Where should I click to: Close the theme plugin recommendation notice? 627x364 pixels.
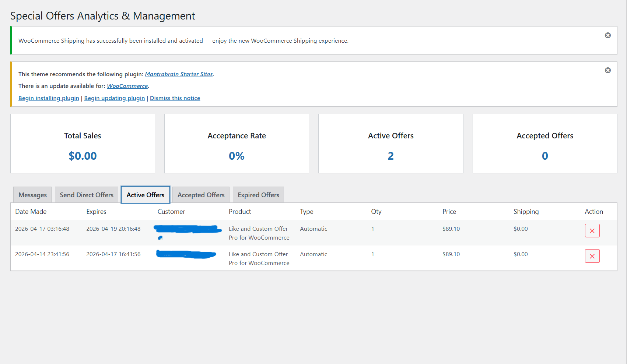coord(607,70)
